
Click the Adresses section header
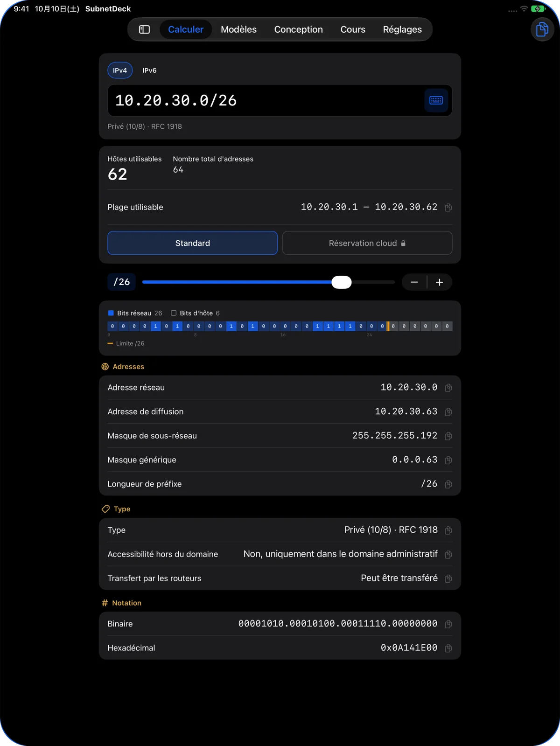[123, 367]
